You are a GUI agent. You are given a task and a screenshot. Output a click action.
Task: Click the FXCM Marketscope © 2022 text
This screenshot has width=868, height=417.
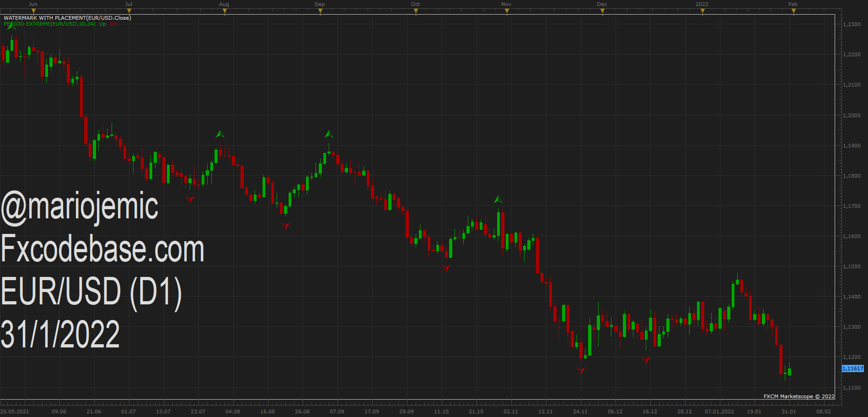click(x=799, y=396)
